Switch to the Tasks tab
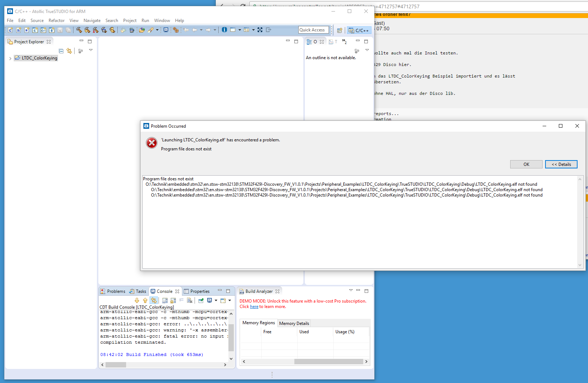 [138, 291]
